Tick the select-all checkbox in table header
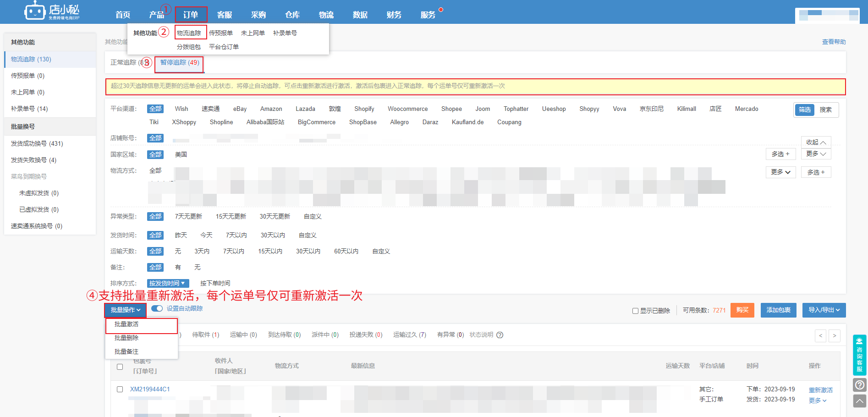Viewport: 868px width, 417px height. [120, 367]
